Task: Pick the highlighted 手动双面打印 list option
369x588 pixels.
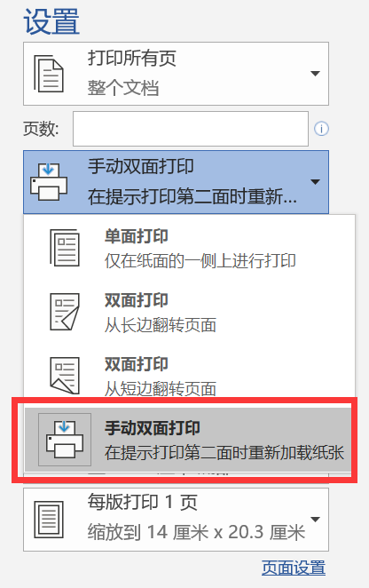Action: [188, 440]
